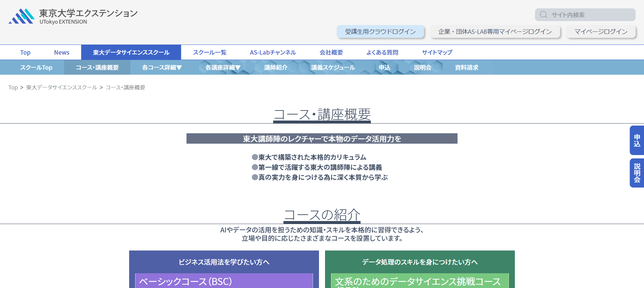Open 講師紹介 in sub navigation
644x288 pixels.
pos(276,67)
